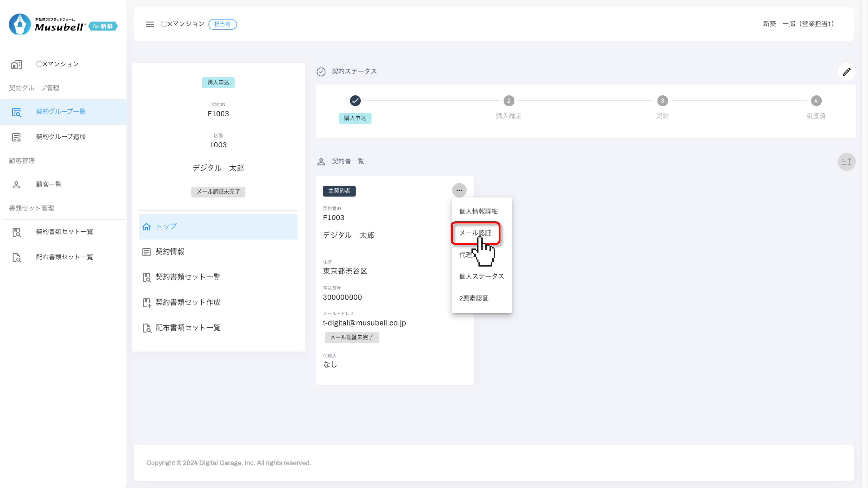868x488 pixels.
Task: Click the 担当者 badge in header
Action: [x=222, y=24]
